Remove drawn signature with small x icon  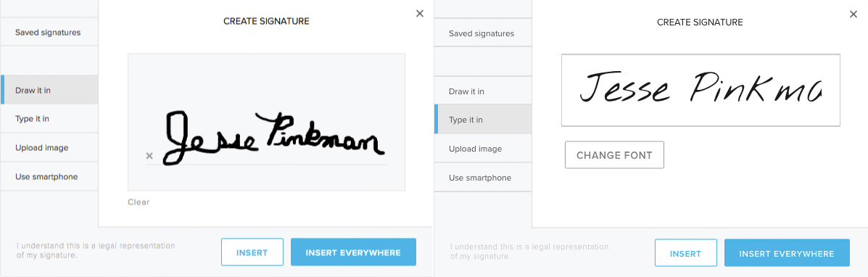click(x=149, y=156)
